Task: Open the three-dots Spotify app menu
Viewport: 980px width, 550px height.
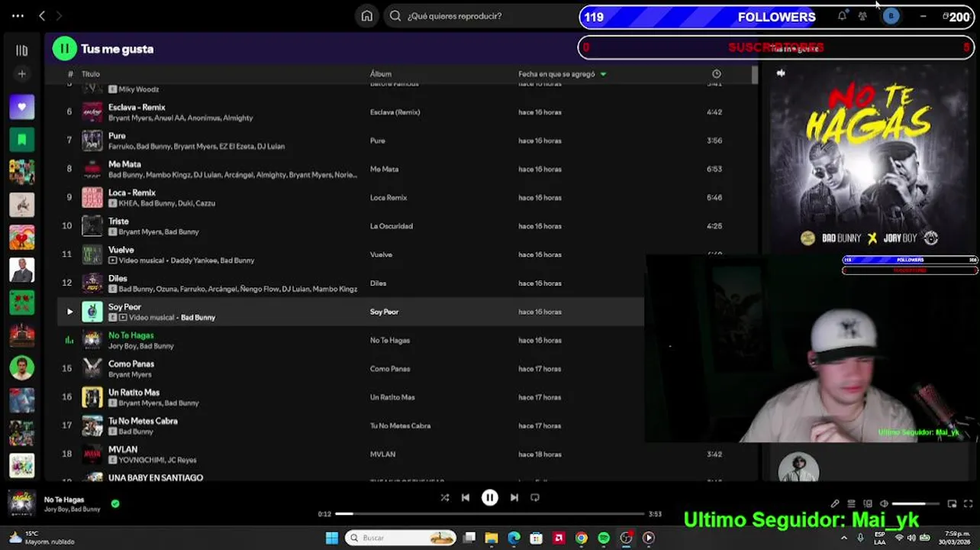Action: pos(18,15)
